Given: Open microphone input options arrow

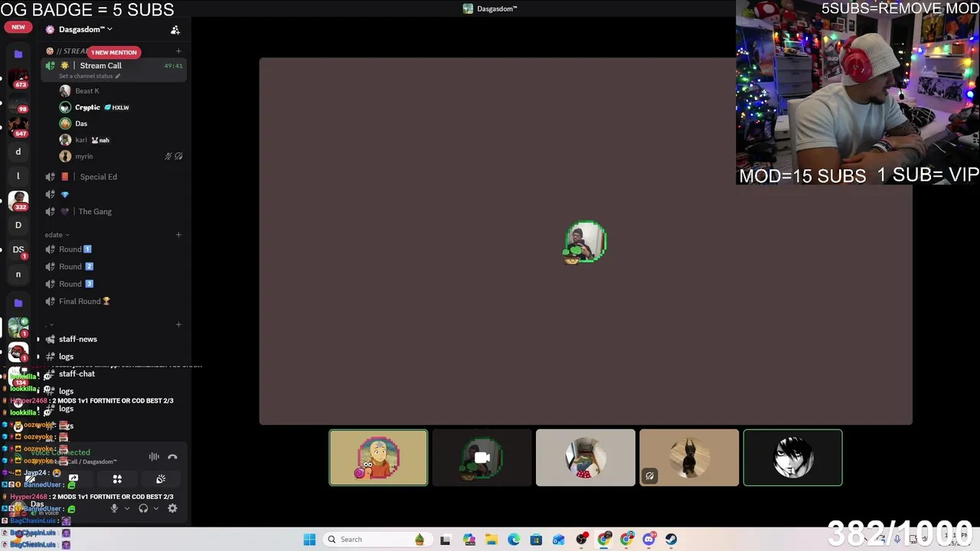Looking at the screenshot, I should pyautogui.click(x=127, y=508).
